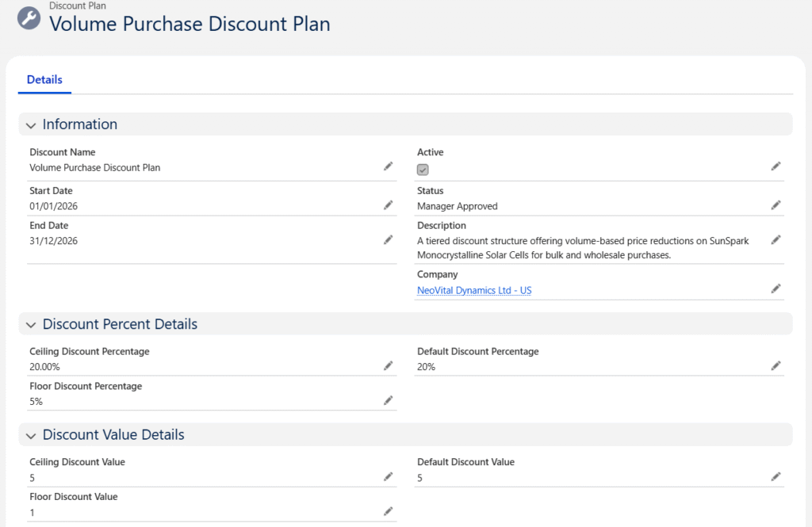
Task: Click pencil icon next to Status
Action: pos(776,205)
